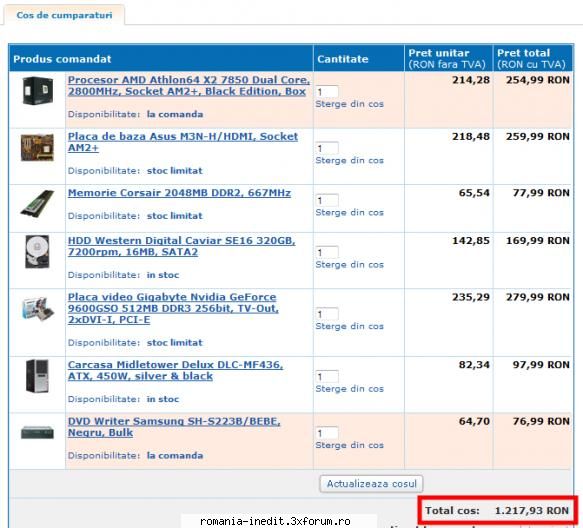
Task: Click 'stoc limitat' availability for Asus motherboard
Action: (x=174, y=171)
